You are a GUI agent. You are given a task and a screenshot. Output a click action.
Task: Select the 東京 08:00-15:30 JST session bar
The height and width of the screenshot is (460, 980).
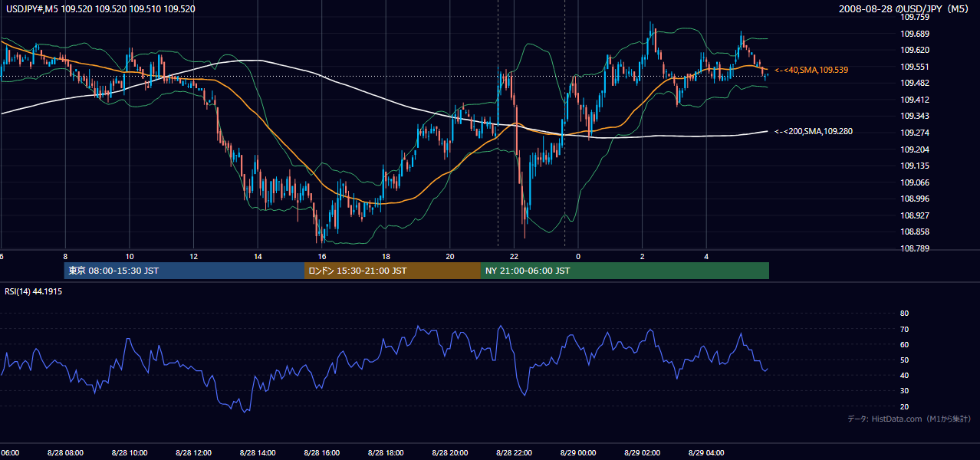point(184,271)
